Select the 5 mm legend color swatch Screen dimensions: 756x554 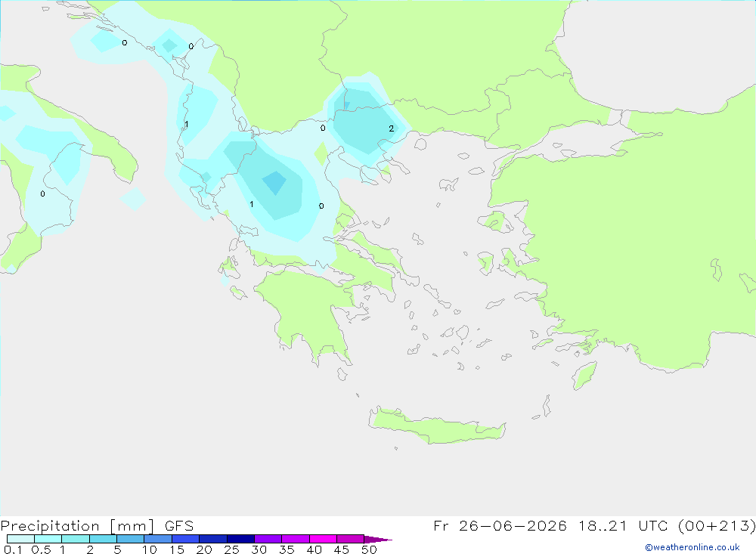(131, 539)
